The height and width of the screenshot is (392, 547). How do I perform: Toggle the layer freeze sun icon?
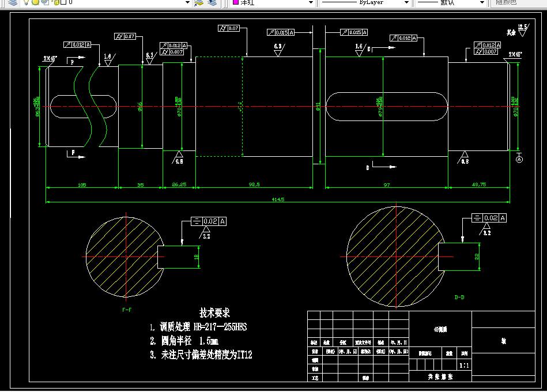coord(35,2)
